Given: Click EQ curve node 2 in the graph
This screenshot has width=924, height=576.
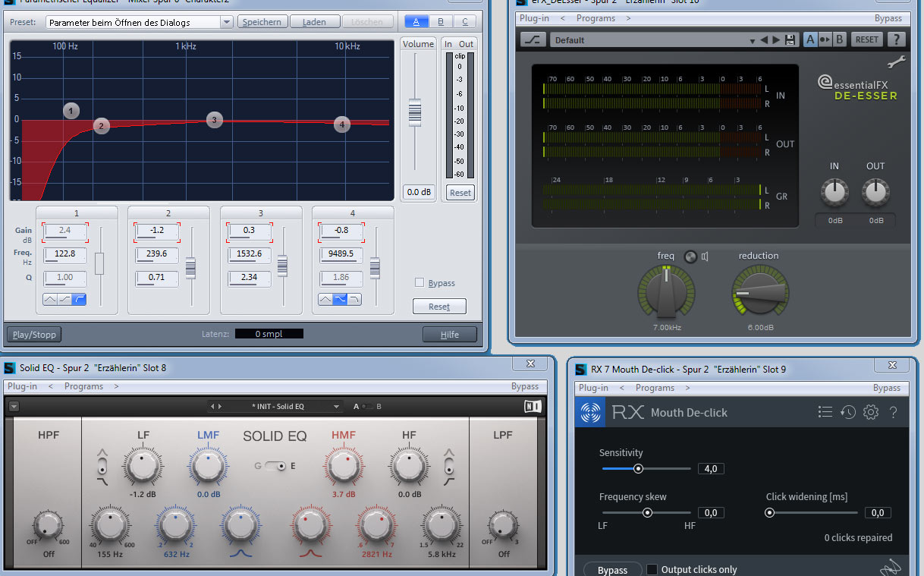Looking at the screenshot, I should 102,126.
